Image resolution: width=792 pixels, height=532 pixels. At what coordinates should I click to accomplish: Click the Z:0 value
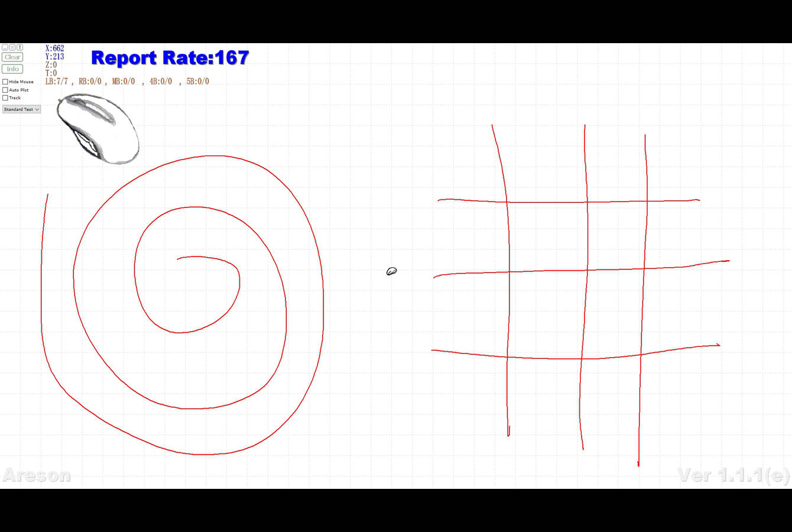tap(51, 65)
